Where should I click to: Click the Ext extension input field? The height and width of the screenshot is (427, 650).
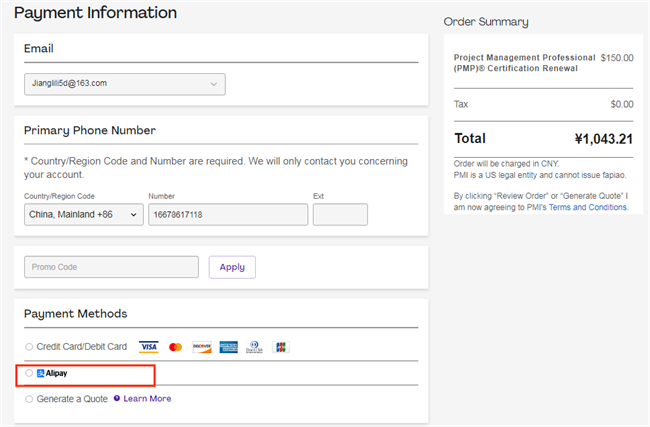point(340,215)
